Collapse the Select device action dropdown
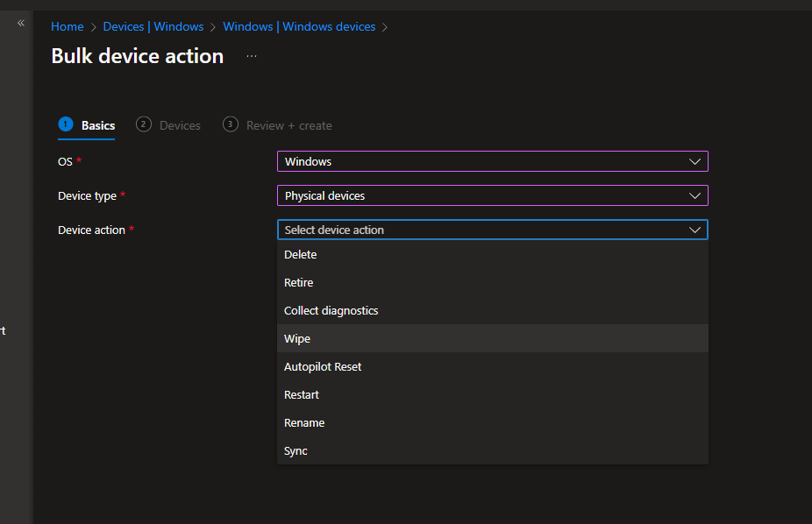The width and height of the screenshot is (812, 524). pos(493,230)
